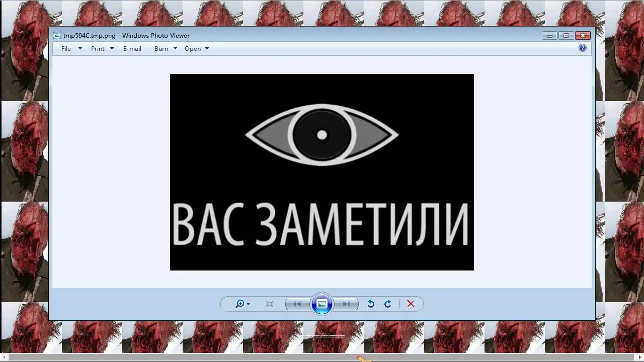Minimize the Photo Viewer window
Screen dimensions: 644x362
point(549,36)
